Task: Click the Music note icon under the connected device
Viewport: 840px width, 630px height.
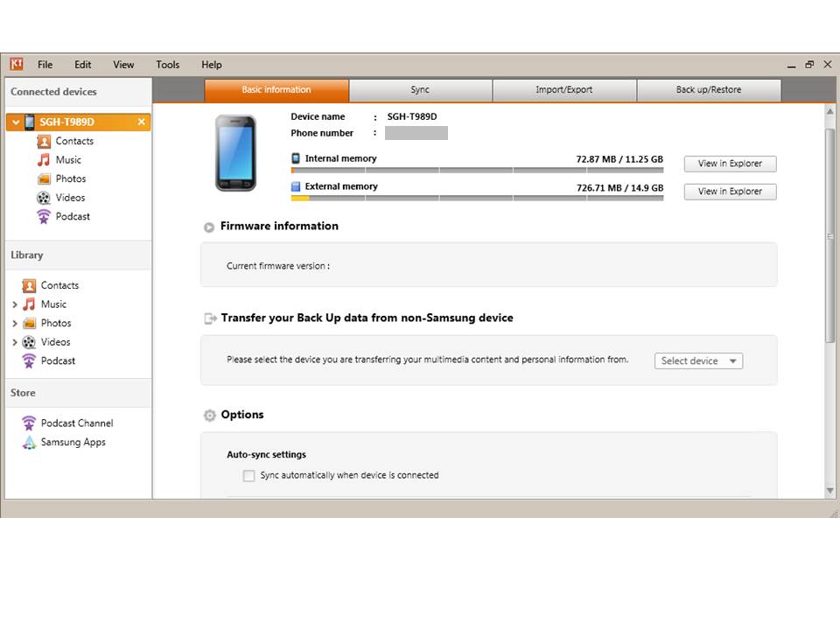Action: coord(44,160)
